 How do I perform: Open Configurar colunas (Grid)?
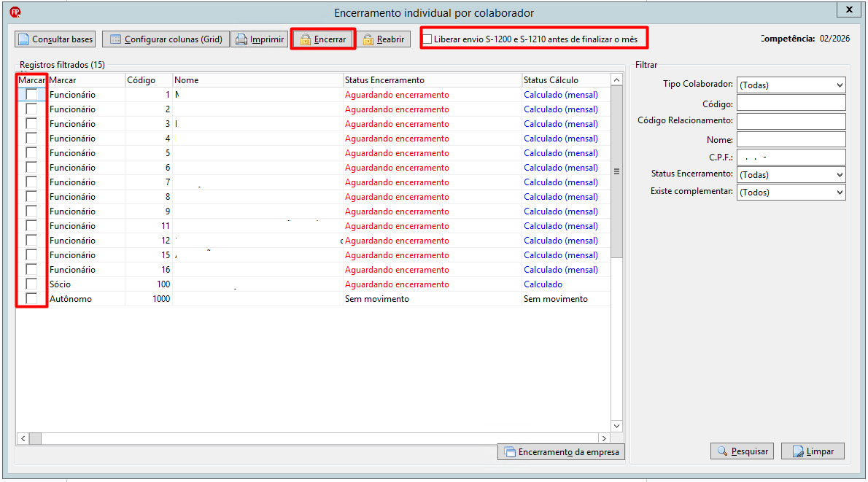(166, 39)
